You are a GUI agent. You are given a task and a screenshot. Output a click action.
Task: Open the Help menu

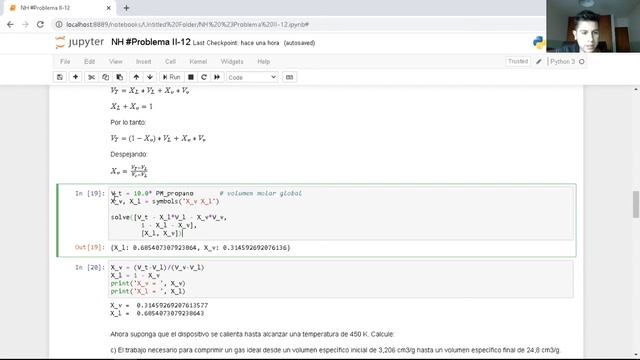coord(264,62)
